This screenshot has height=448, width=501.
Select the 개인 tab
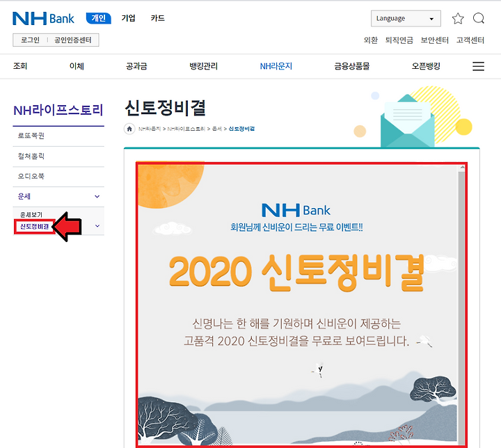pyautogui.click(x=98, y=18)
